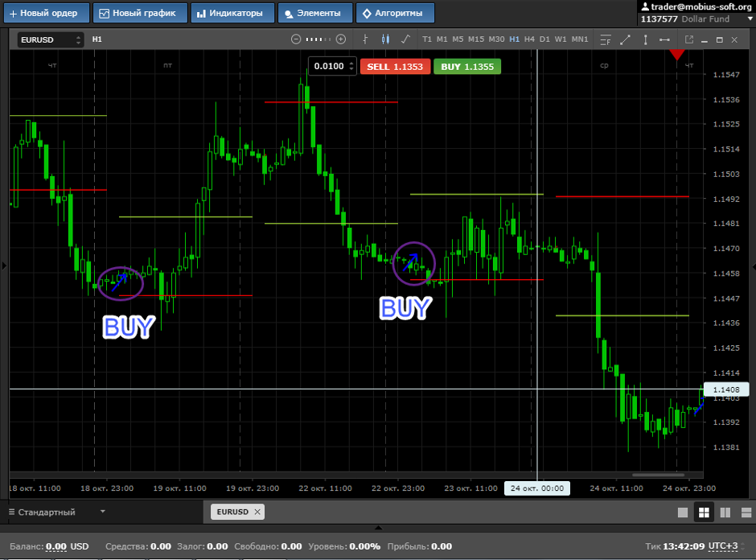Select the MN1 monthly timeframe

580,39
